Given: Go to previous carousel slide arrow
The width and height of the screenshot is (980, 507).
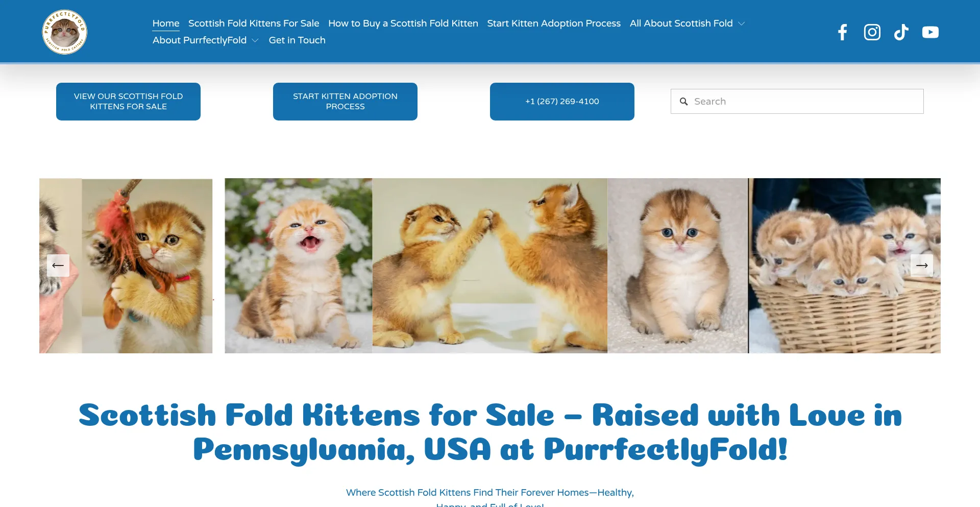Looking at the screenshot, I should pos(58,265).
